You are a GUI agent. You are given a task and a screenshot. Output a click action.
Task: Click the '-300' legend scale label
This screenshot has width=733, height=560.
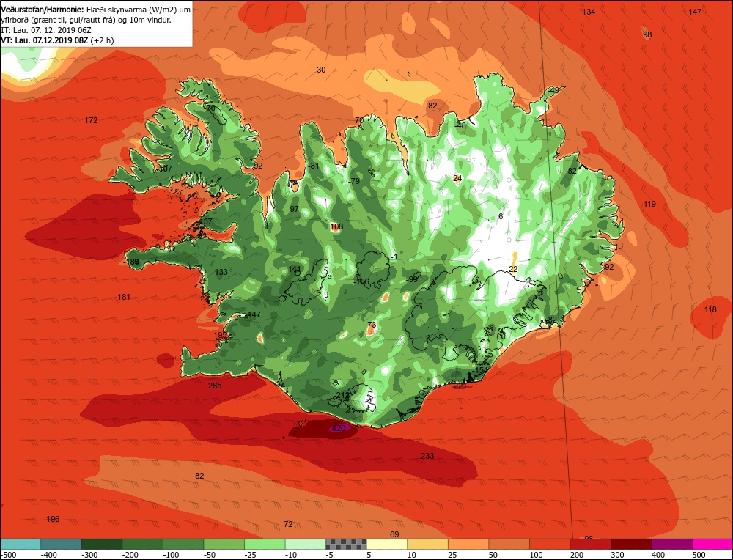[x=89, y=555]
